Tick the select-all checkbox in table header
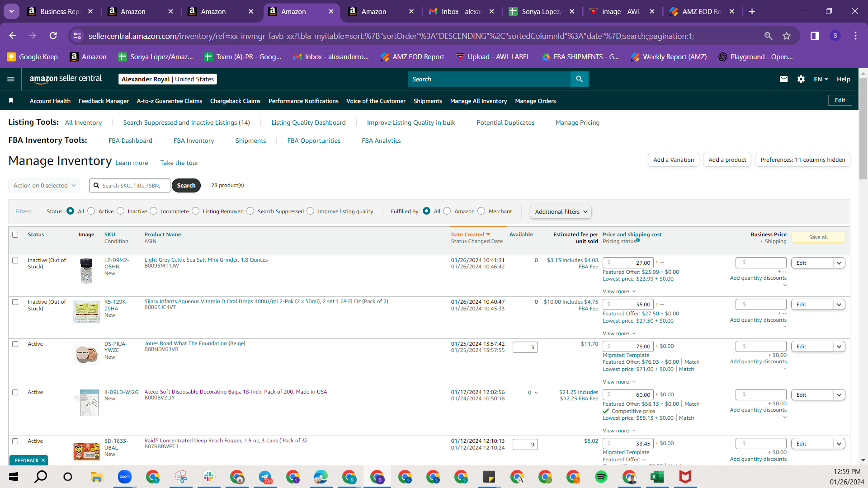The image size is (868, 488). pyautogui.click(x=15, y=235)
